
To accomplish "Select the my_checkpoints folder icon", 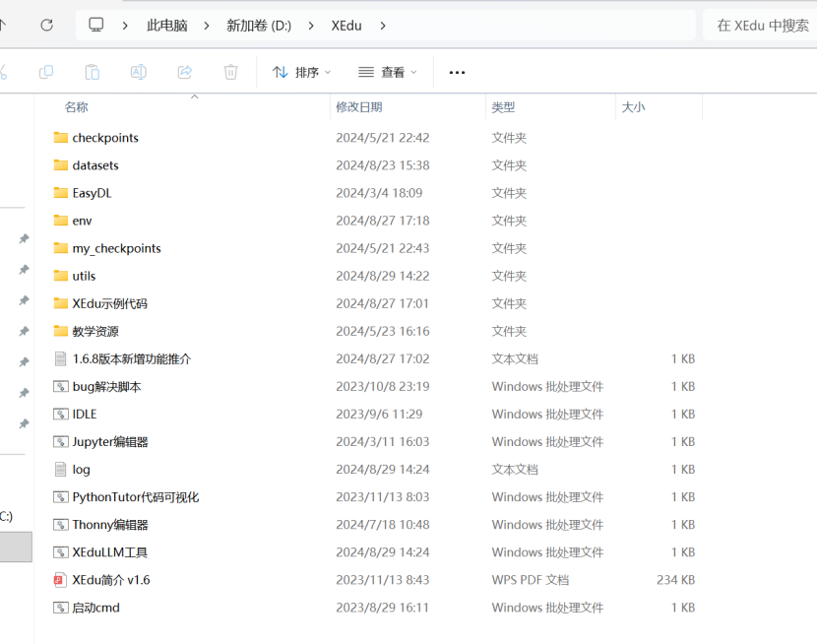I will click(60, 248).
